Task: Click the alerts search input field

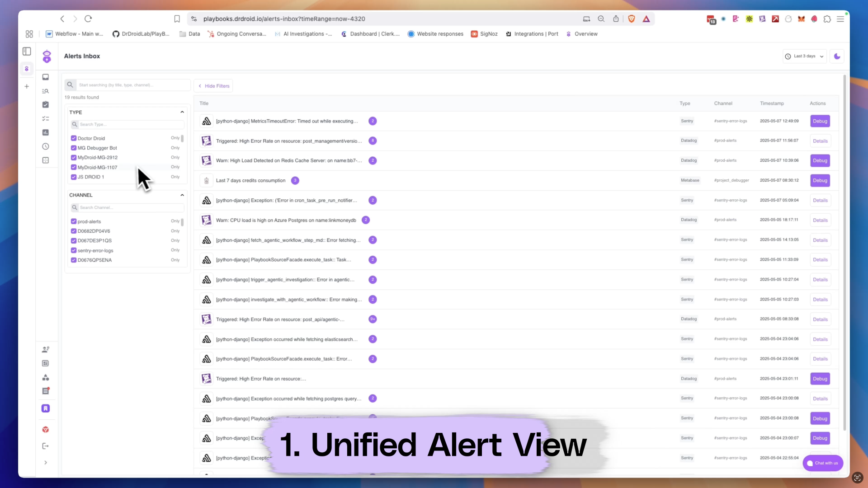Action: pos(132,85)
